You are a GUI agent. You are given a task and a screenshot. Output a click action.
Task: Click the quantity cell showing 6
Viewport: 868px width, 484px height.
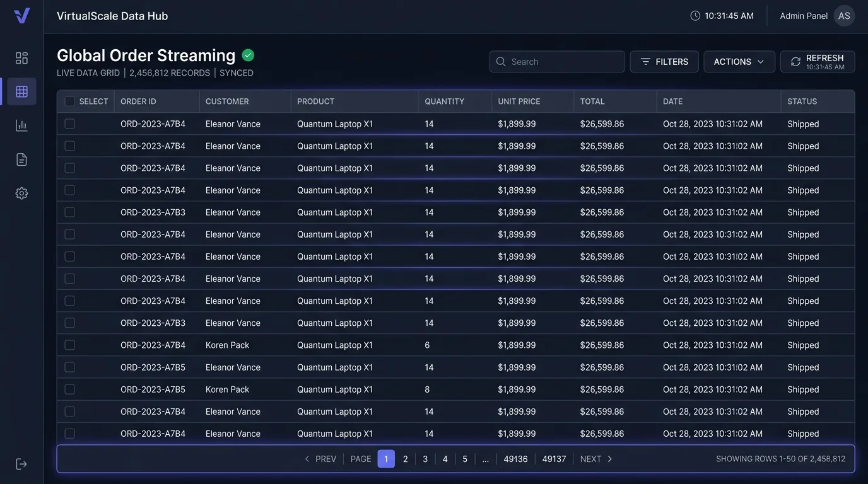[x=455, y=345]
